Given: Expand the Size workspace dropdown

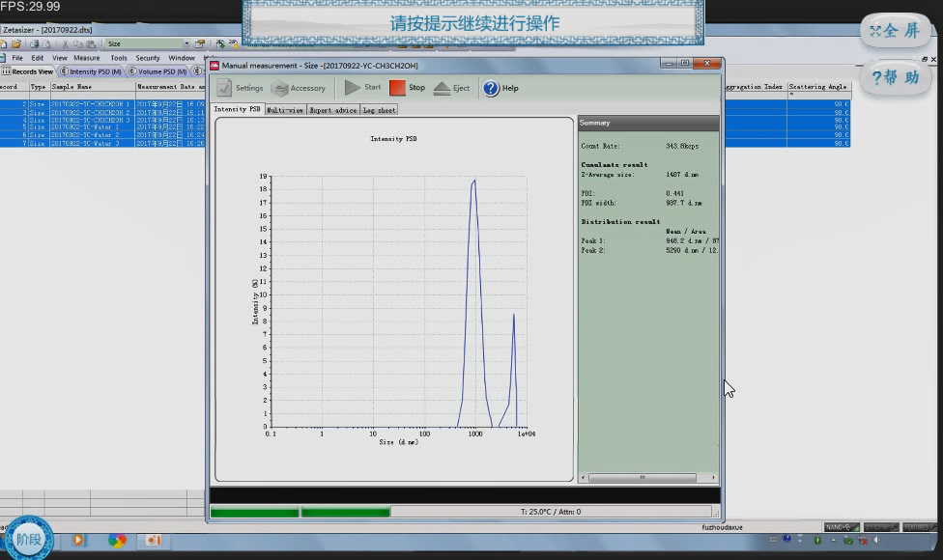Looking at the screenshot, I should pos(186,43).
